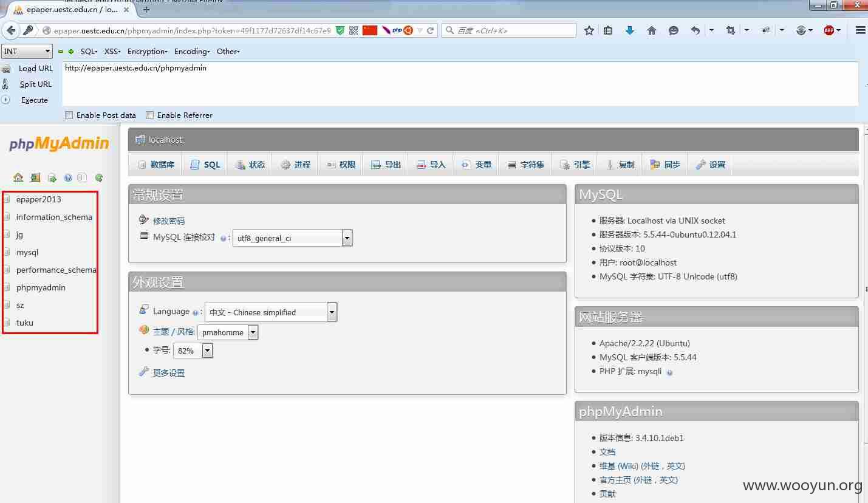Click the crop screenshot toolbar icon
Screen dimensions: 868x503
click(731, 30)
